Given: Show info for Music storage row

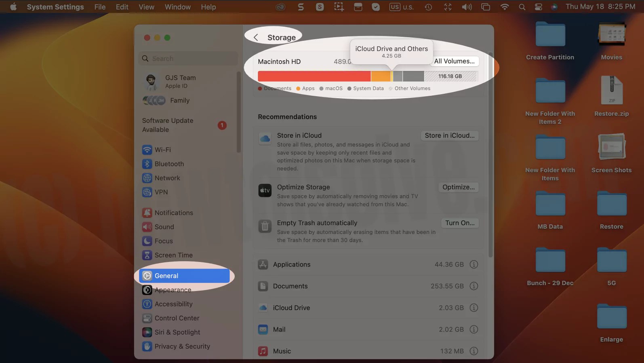Looking at the screenshot, I should pyautogui.click(x=474, y=351).
